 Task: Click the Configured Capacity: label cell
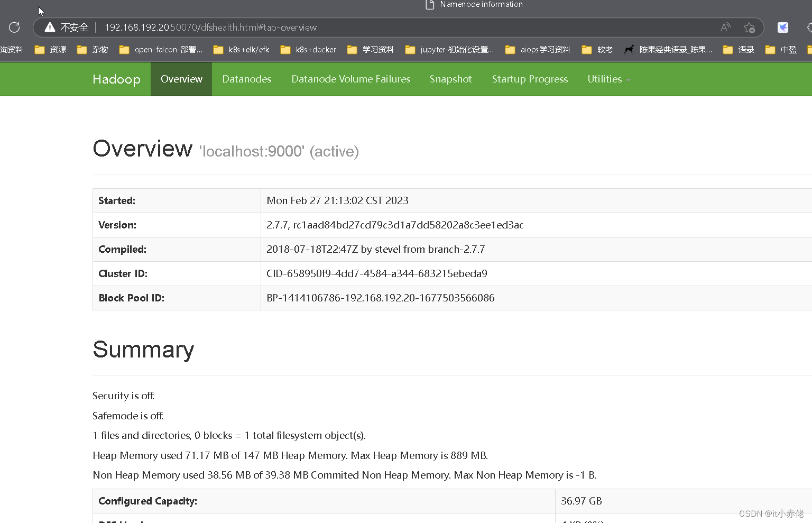(x=324, y=501)
